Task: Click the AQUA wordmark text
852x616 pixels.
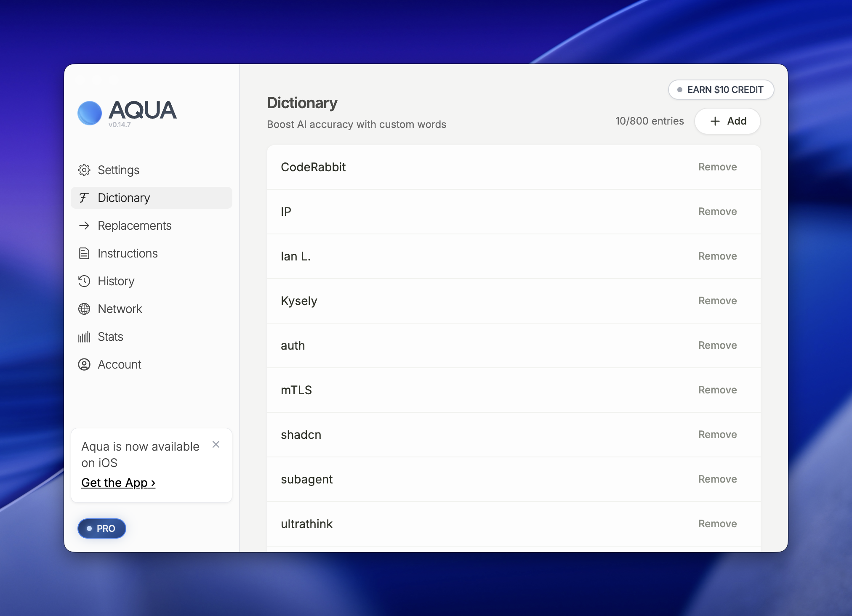Action: (142, 110)
